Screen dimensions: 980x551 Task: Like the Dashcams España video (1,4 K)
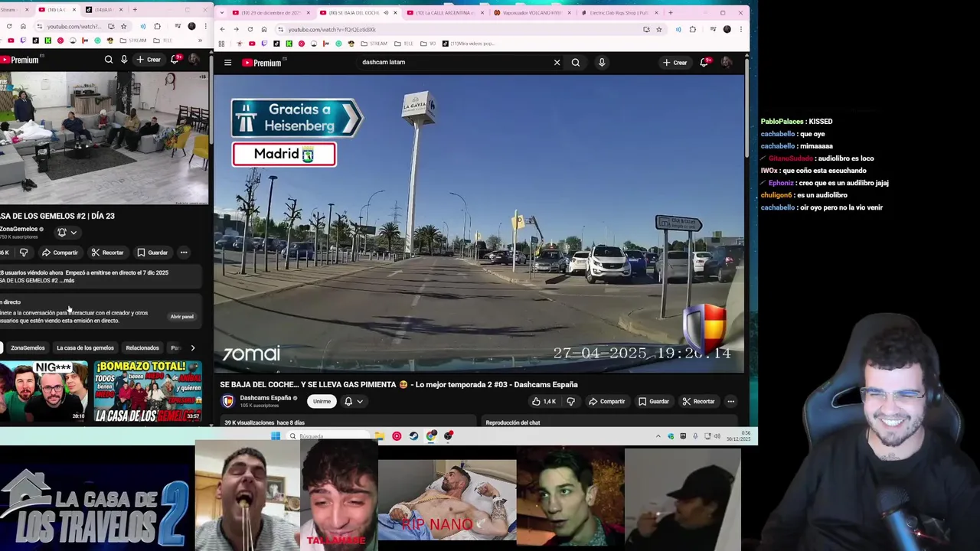point(544,401)
